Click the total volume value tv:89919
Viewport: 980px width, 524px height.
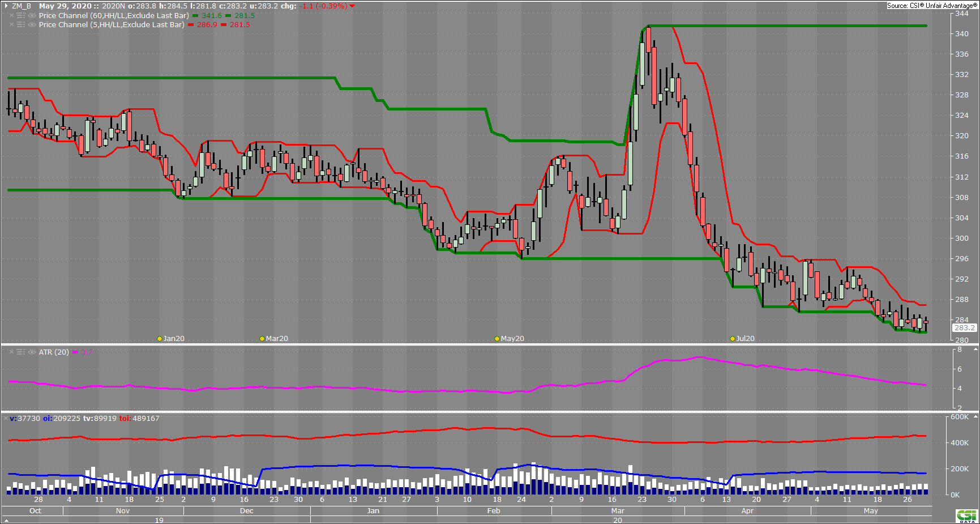(100, 419)
